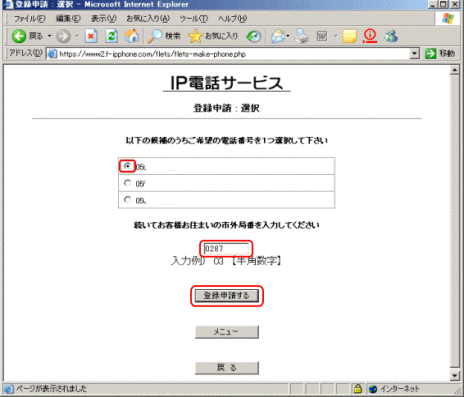The width and height of the screenshot is (464, 397).
Task: Open the ツール(T) menu
Action: 194,19
